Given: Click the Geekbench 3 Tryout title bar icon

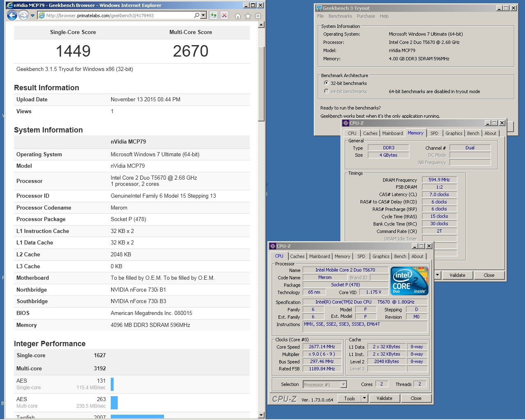Looking at the screenshot, I should pos(319,8).
